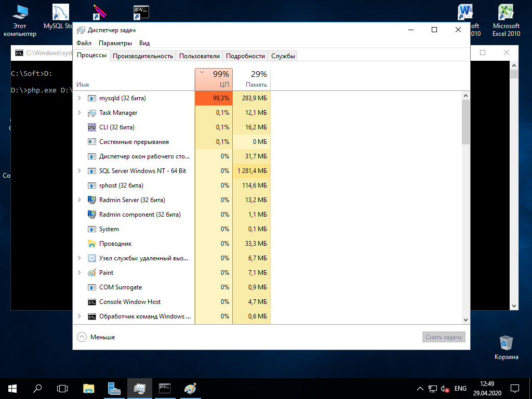Switch to the command prompt taskbar icon
The width and height of the screenshot is (532, 399).
coord(165,389)
